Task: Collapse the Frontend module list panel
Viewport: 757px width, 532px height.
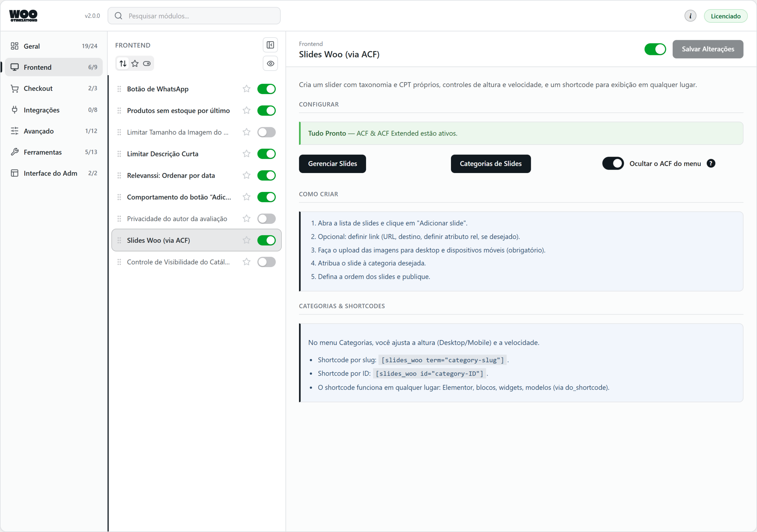Action: (270, 45)
